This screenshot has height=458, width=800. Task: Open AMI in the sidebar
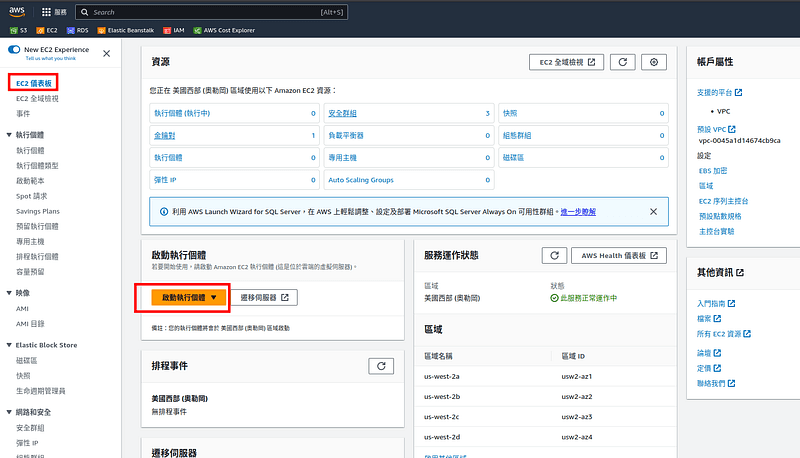click(x=22, y=309)
